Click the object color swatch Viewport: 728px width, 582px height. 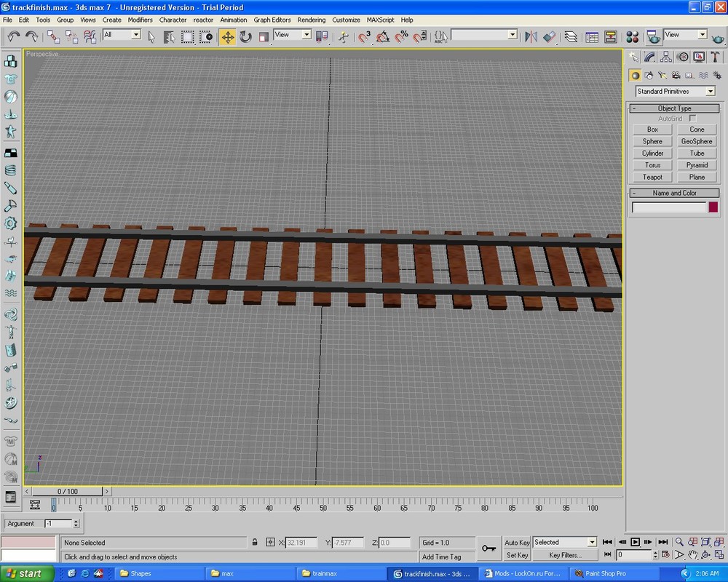coord(713,207)
